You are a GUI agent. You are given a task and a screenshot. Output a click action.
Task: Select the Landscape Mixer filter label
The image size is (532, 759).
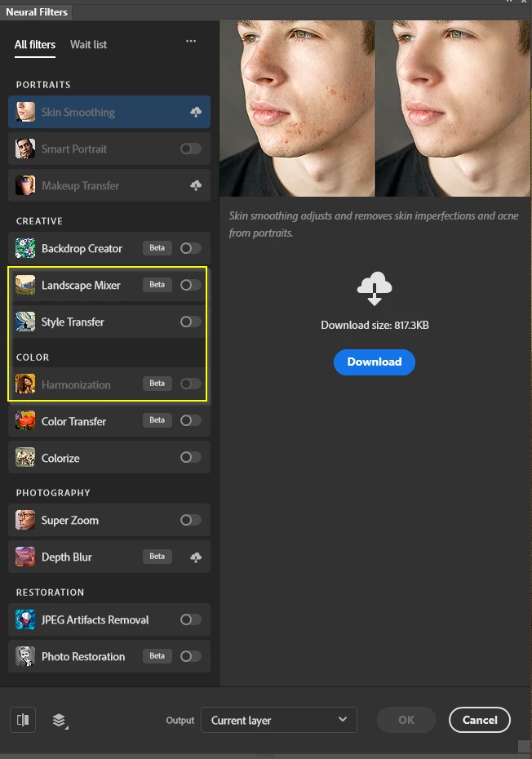81,286
